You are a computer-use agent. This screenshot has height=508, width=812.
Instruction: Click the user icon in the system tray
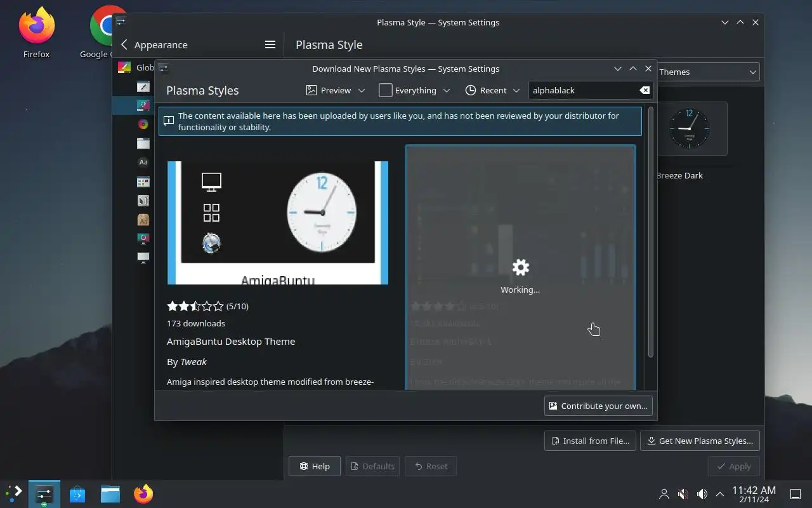pos(664,493)
